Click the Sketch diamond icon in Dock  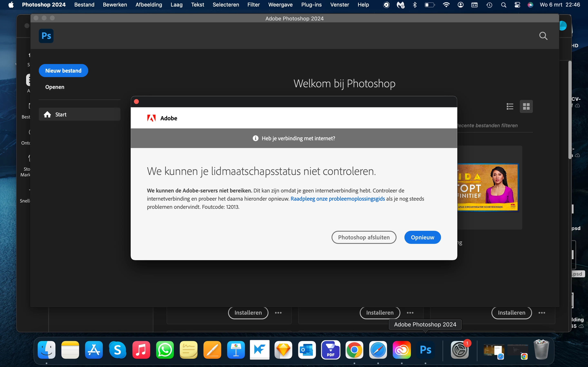pos(283,350)
